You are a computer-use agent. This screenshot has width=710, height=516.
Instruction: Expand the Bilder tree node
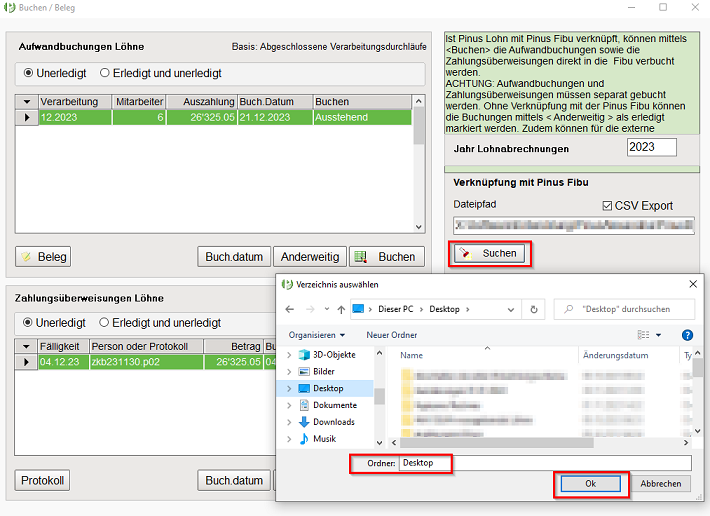click(289, 372)
